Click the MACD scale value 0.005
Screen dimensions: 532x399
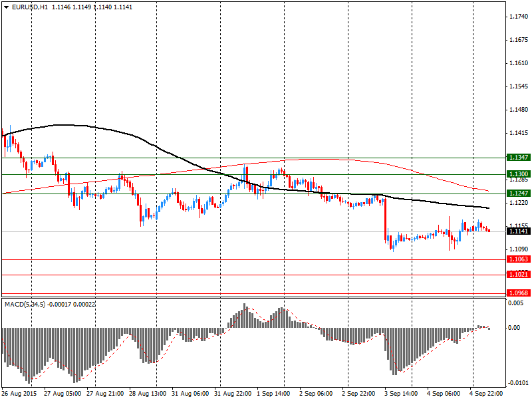(x=516, y=303)
